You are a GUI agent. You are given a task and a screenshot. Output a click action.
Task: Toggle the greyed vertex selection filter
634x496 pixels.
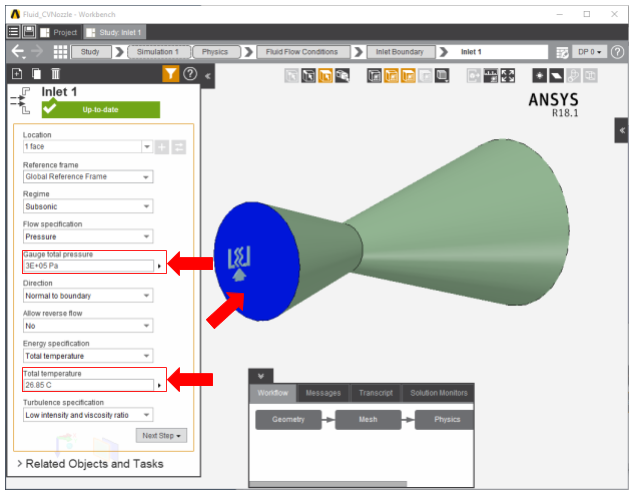[x=292, y=76]
